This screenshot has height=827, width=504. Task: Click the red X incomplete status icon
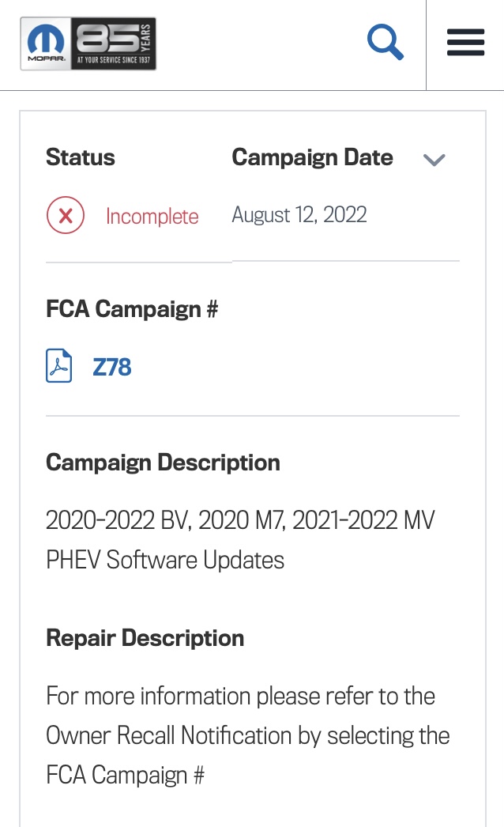(66, 216)
